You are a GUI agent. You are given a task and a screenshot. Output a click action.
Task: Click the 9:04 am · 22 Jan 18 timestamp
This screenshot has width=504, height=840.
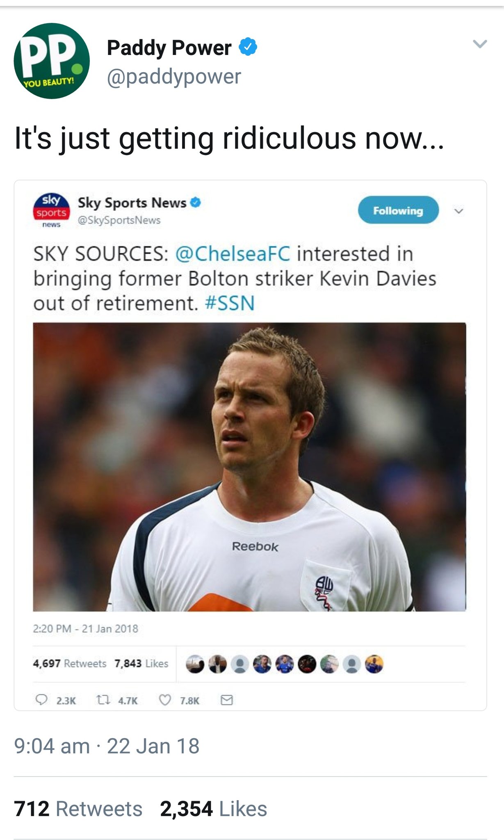point(107,746)
